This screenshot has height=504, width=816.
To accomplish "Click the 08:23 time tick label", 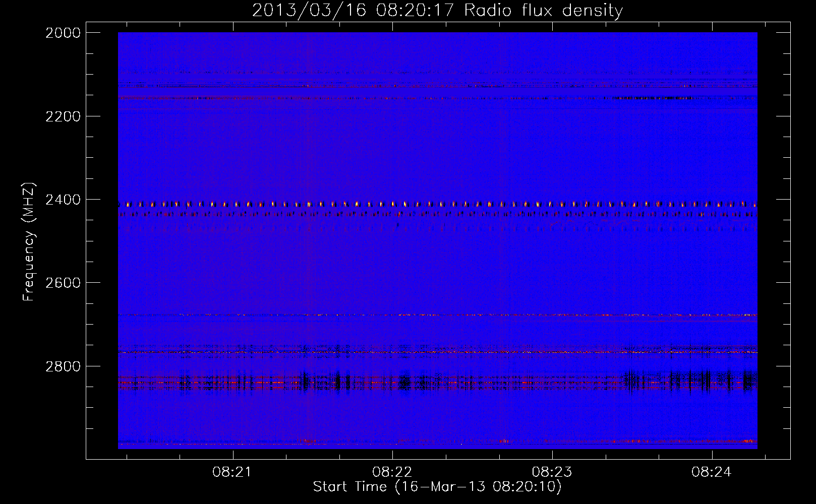I will click(x=552, y=472).
